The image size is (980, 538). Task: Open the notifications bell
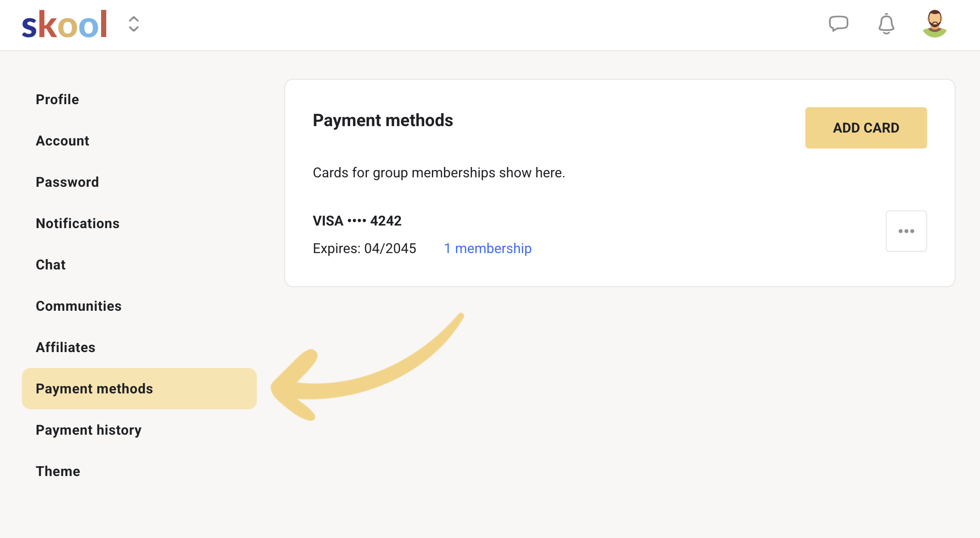(886, 24)
